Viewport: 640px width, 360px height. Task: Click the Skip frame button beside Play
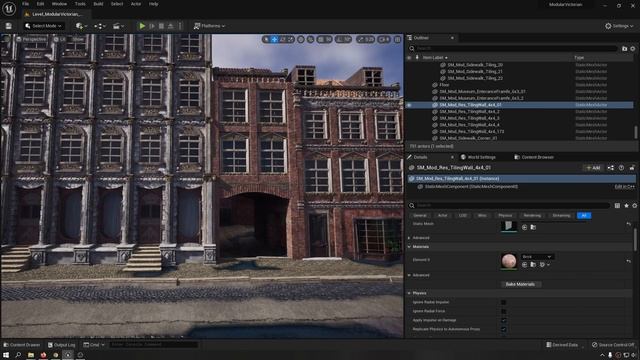click(x=152, y=26)
